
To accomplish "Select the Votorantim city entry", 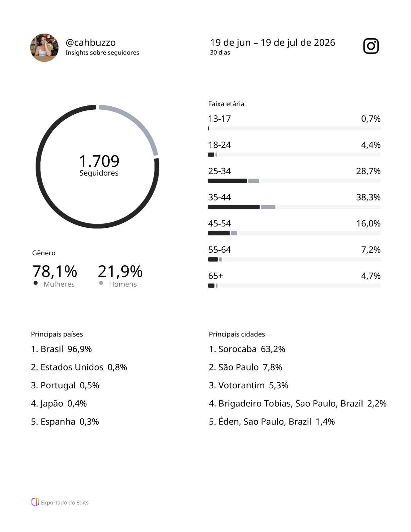I will pos(249,385).
